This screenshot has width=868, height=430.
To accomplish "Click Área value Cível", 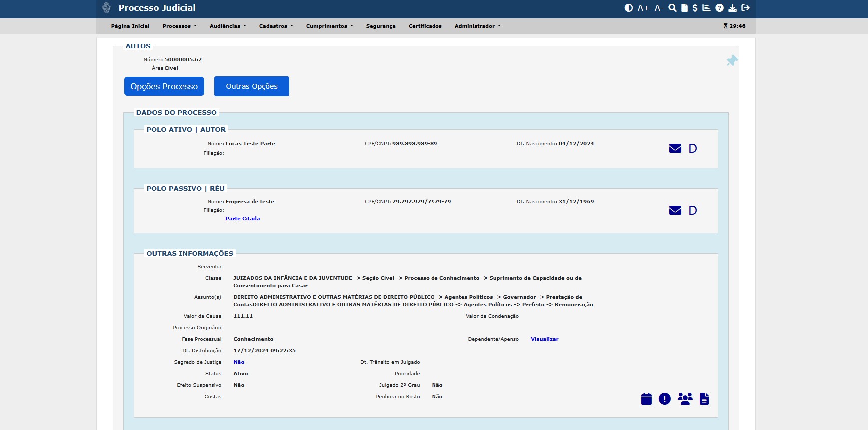I will (171, 68).
